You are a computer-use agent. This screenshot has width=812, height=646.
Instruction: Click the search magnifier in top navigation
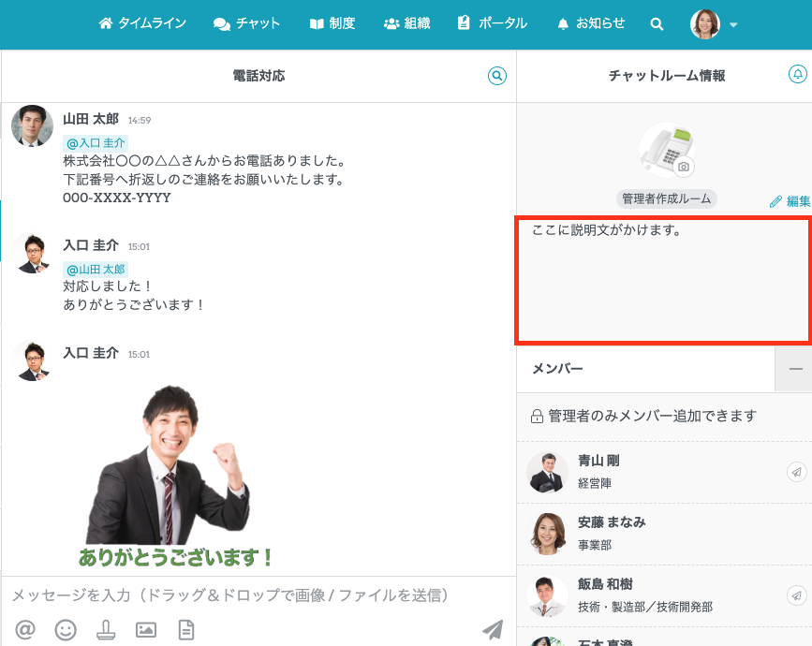(657, 24)
